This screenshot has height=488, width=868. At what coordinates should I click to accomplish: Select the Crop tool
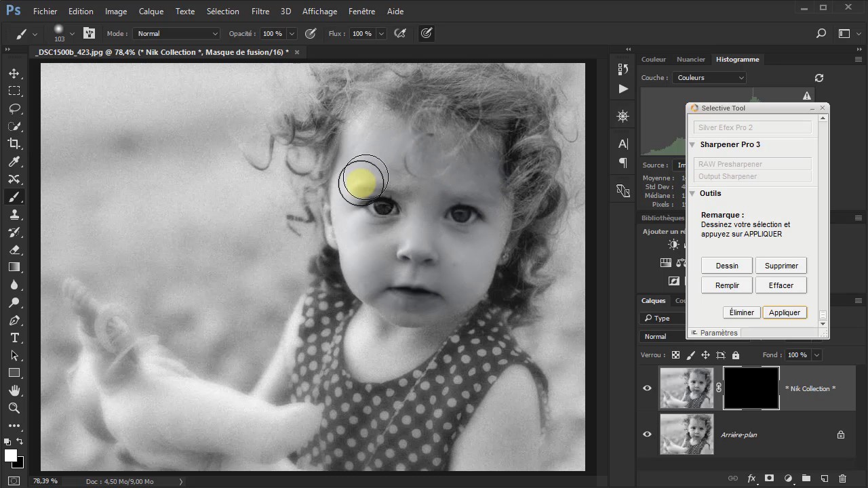tap(14, 144)
